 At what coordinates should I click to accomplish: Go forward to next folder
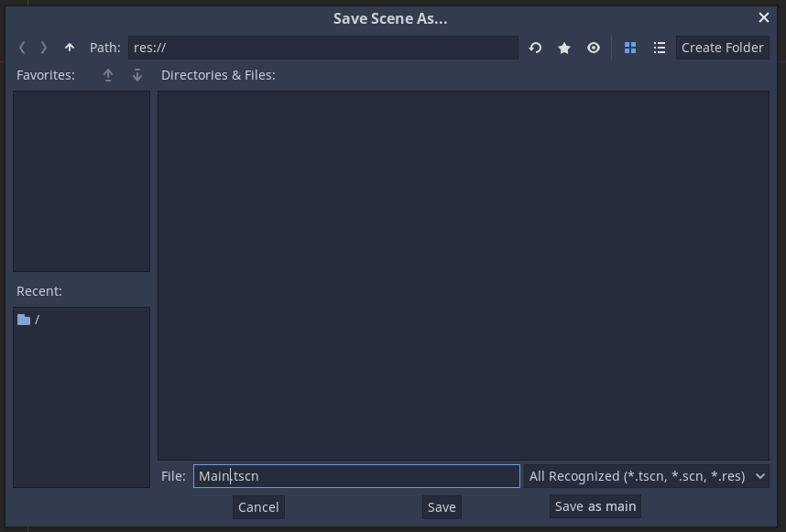[x=44, y=48]
